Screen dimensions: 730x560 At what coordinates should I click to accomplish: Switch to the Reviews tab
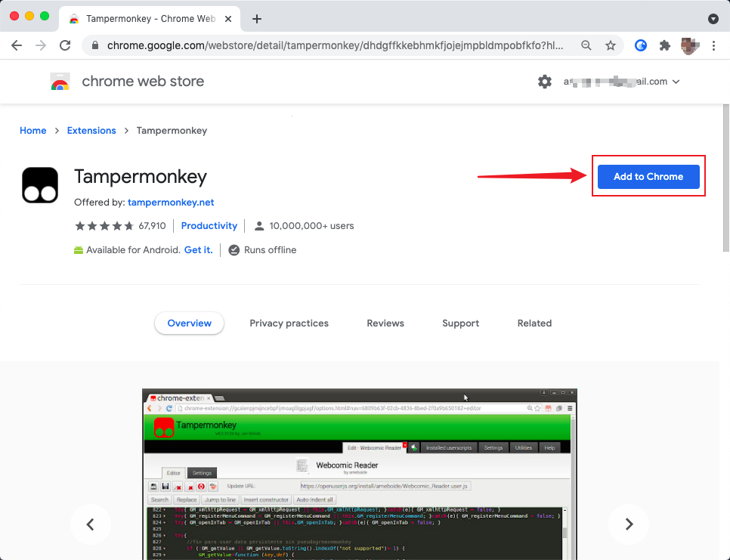(x=385, y=323)
